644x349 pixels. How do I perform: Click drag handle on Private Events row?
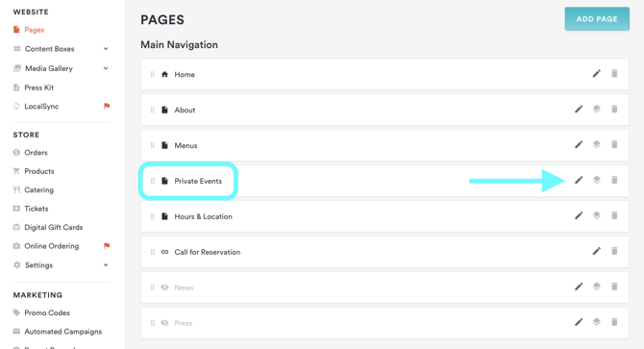tap(153, 181)
